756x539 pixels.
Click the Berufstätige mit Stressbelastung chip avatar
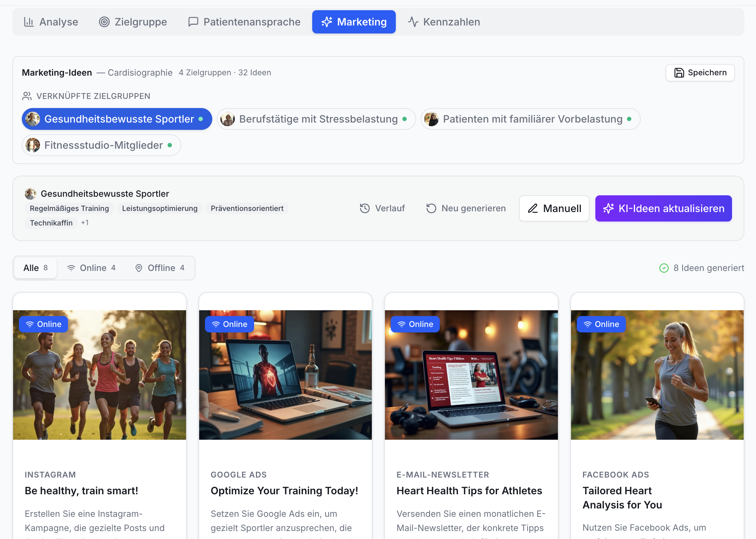(x=228, y=119)
